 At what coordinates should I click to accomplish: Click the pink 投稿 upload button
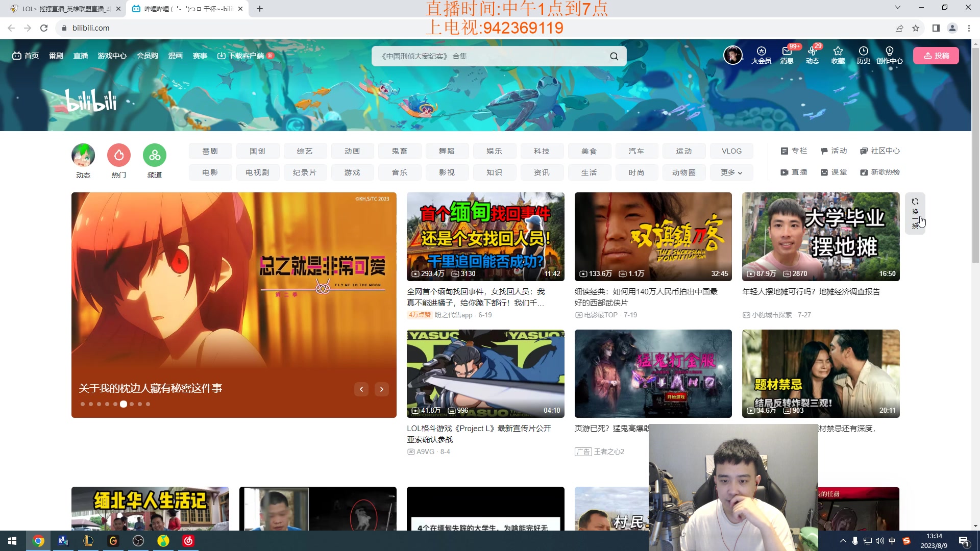[936, 56]
